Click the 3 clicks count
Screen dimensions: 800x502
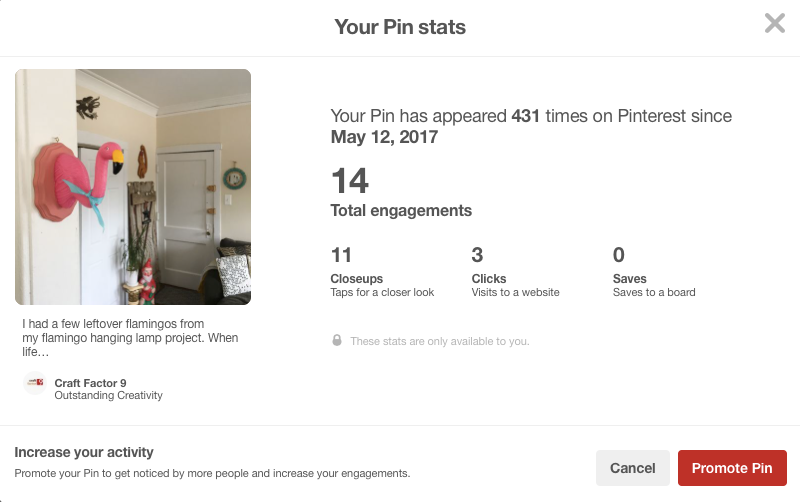(x=477, y=255)
